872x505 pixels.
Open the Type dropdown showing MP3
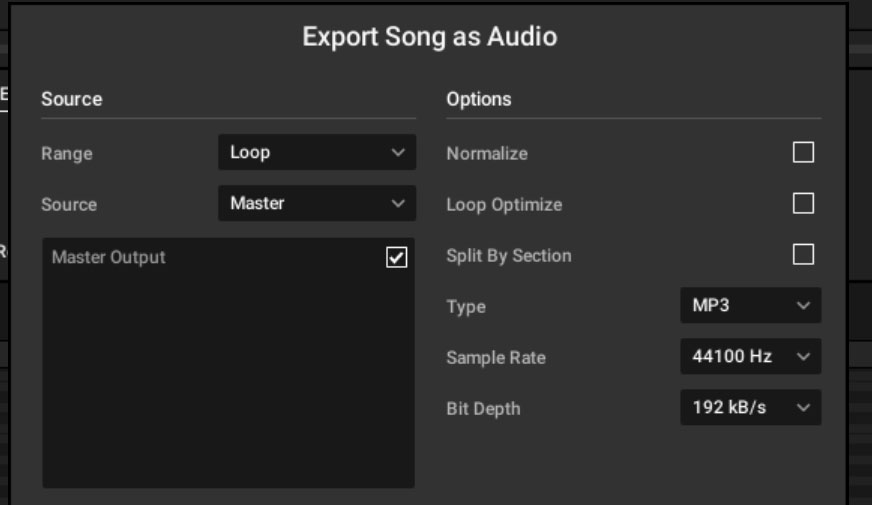coord(750,305)
